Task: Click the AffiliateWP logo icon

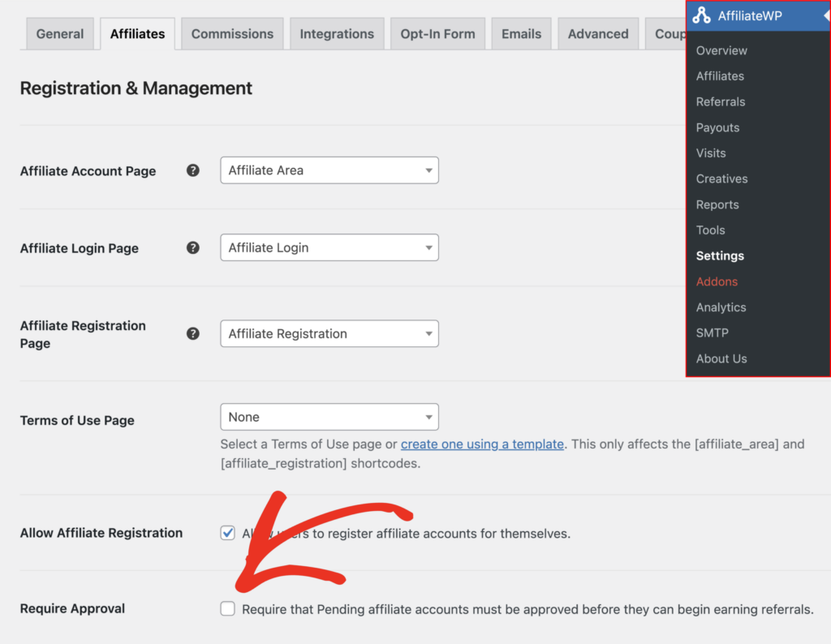Action: click(x=702, y=15)
